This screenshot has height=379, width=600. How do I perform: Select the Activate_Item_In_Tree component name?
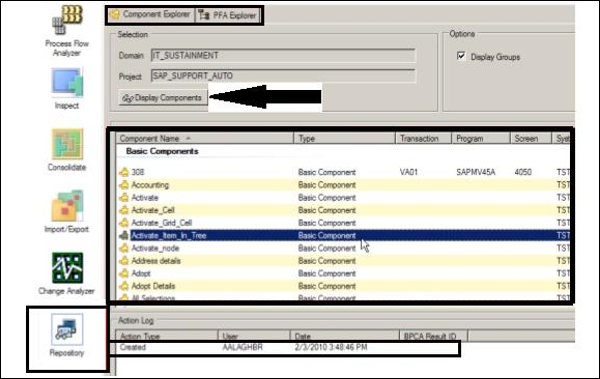tap(169, 235)
